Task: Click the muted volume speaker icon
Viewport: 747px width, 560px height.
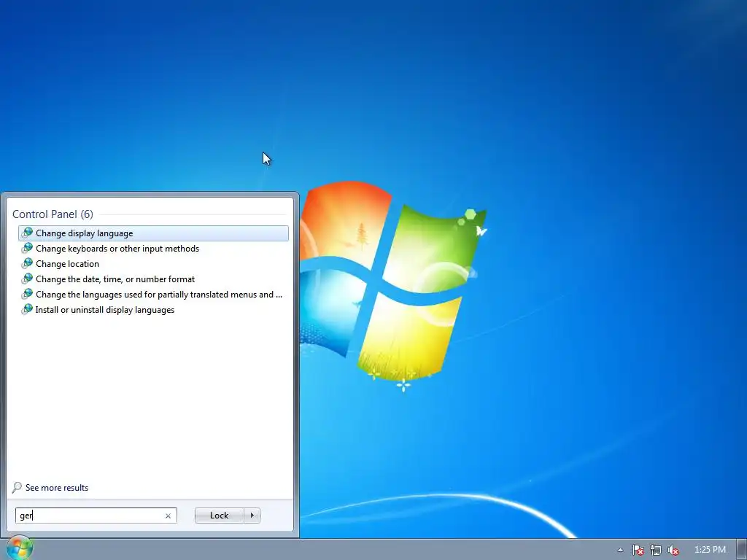Action: click(673, 550)
